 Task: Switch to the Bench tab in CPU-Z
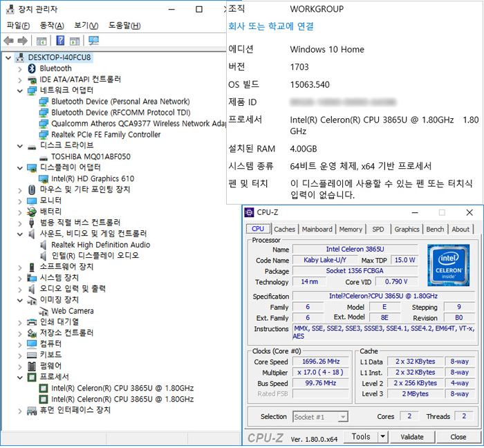tap(435, 230)
